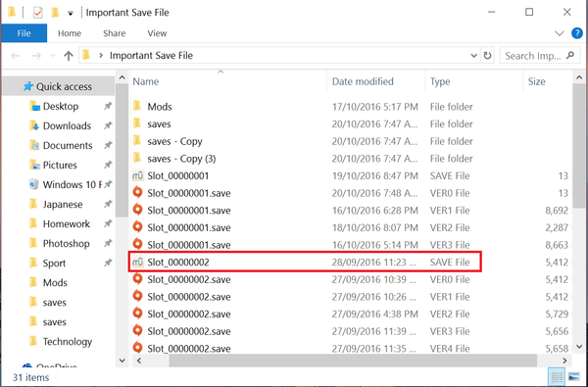
Task: Click the 17/10/2016 5:17 PM date of Mods
Action: click(375, 107)
